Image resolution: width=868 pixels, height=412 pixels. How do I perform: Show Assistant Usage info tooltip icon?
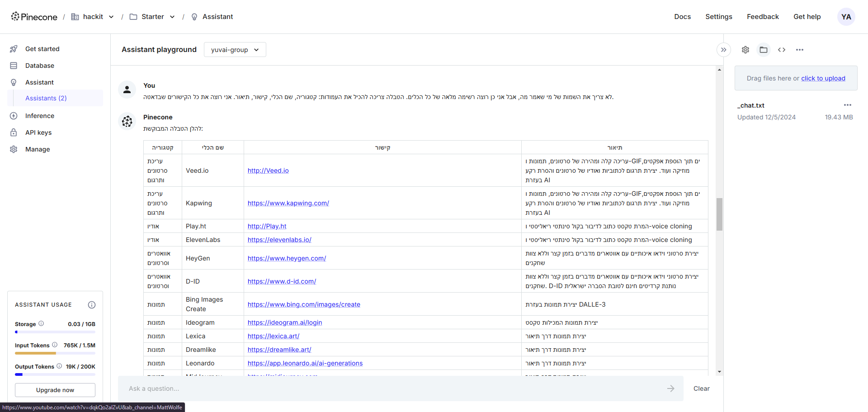92,305
